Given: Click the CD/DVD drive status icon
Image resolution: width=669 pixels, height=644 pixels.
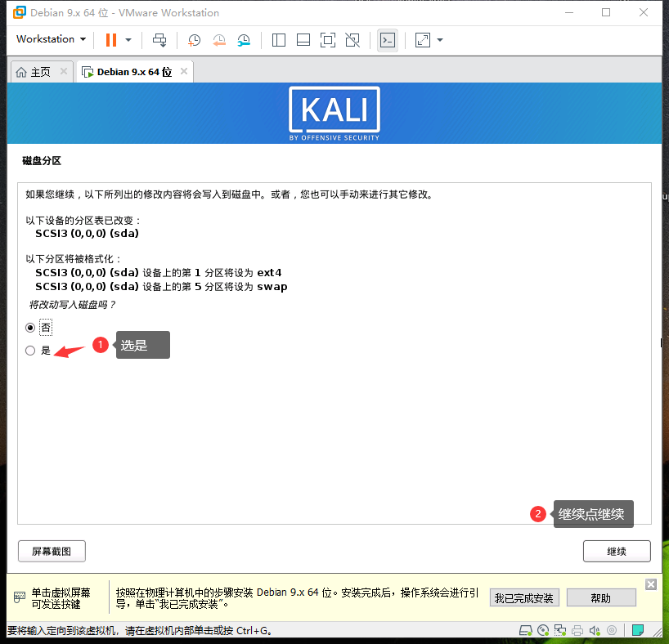Looking at the screenshot, I should [x=543, y=630].
